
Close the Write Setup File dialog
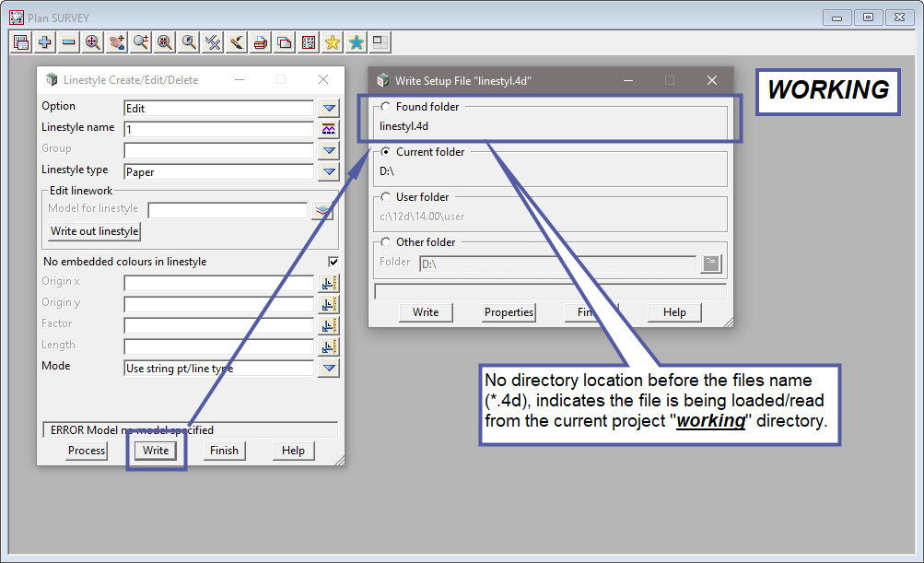(712, 80)
